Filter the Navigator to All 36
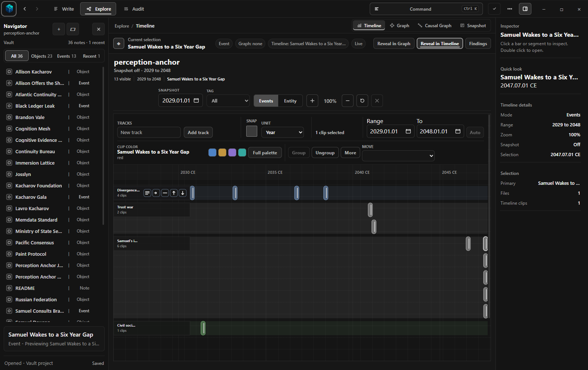 pyautogui.click(x=17, y=56)
